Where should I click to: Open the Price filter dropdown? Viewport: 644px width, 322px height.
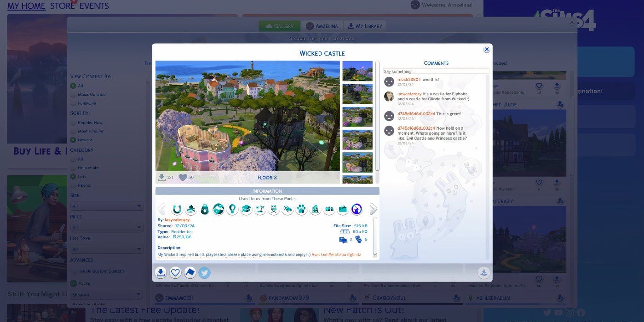(107, 227)
